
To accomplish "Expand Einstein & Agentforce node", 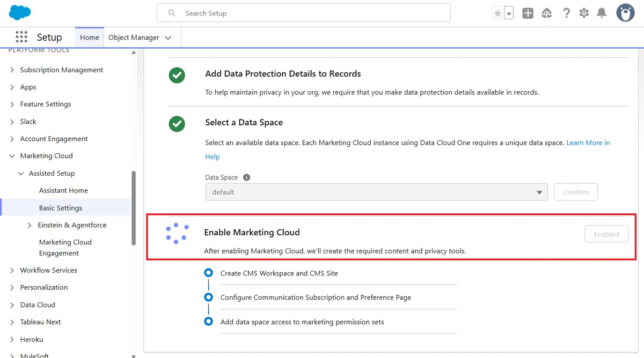I will [x=30, y=226].
